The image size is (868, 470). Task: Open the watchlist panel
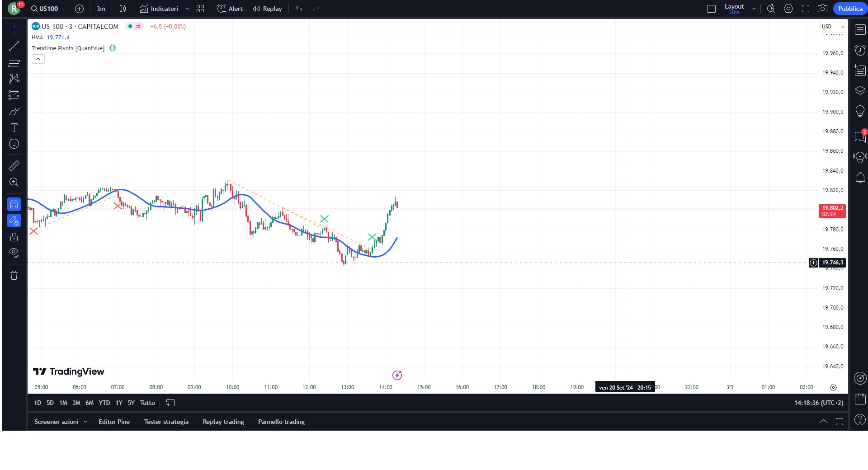860,30
